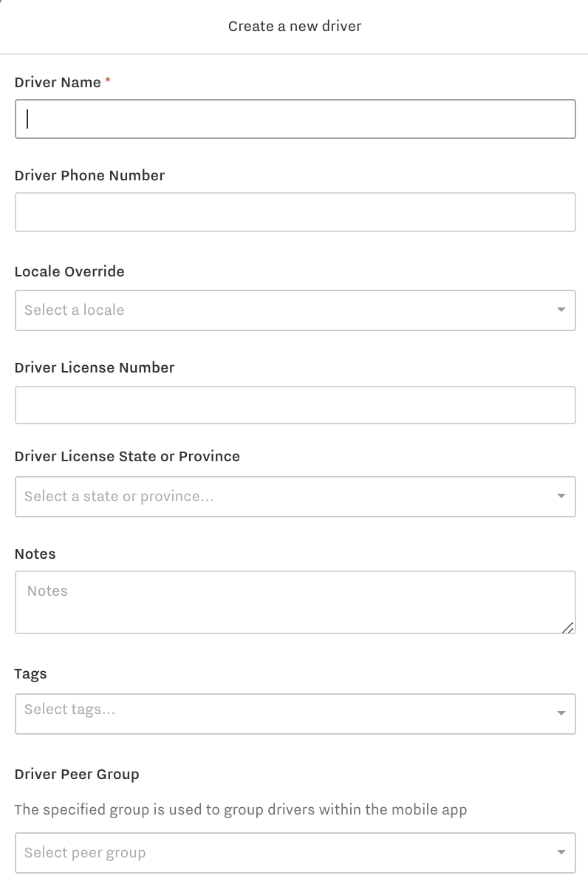
Task: Open the Select a locale dropdown
Action: [295, 310]
